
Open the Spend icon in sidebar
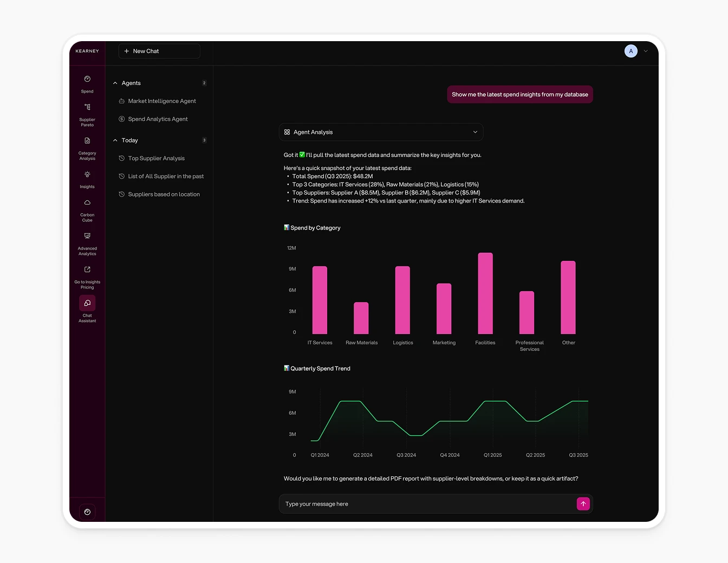[87, 80]
